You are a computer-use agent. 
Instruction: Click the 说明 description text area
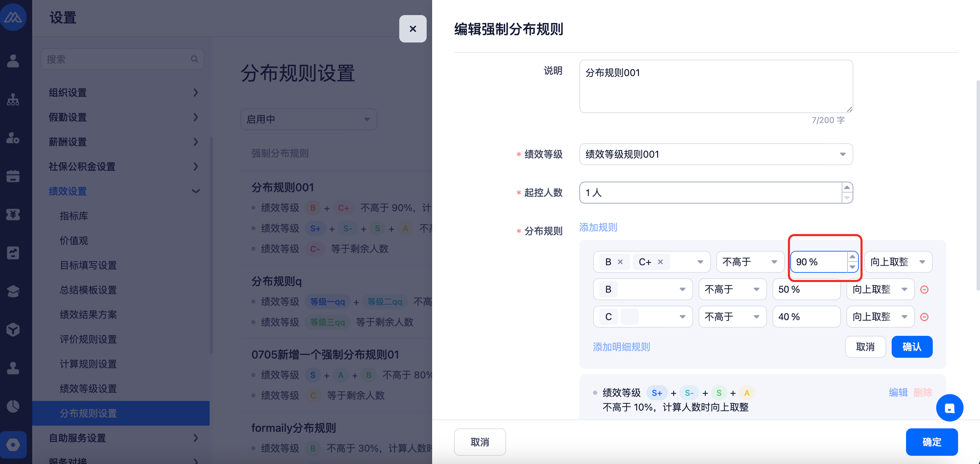point(716,86)
